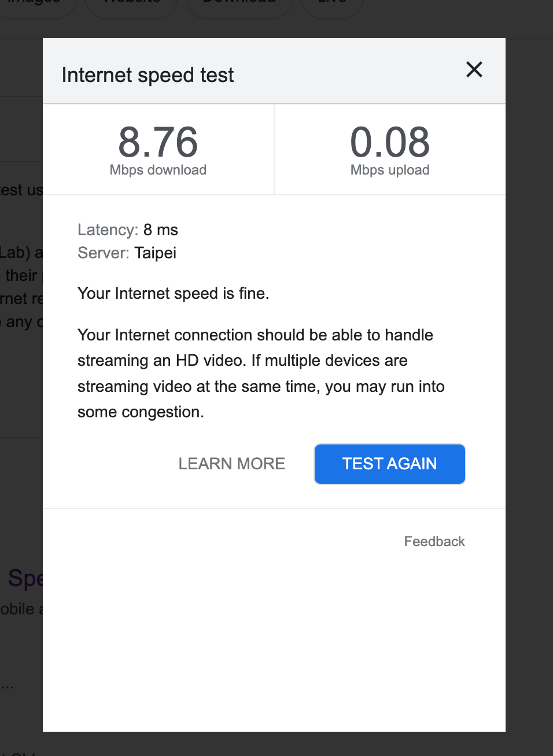553x756 pixels.
Task: Click the Mbps download label
Action: click(157, 169)
